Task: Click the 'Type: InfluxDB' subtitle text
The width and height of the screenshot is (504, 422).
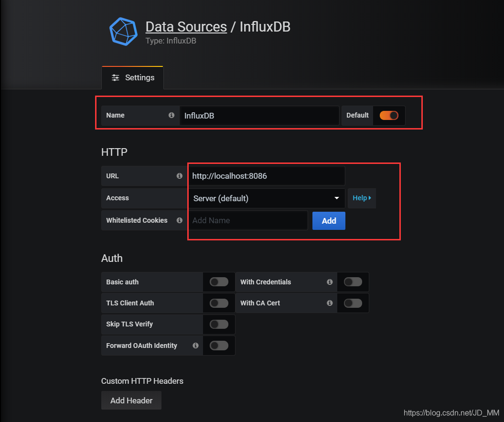Action: (x=171, y=41)
